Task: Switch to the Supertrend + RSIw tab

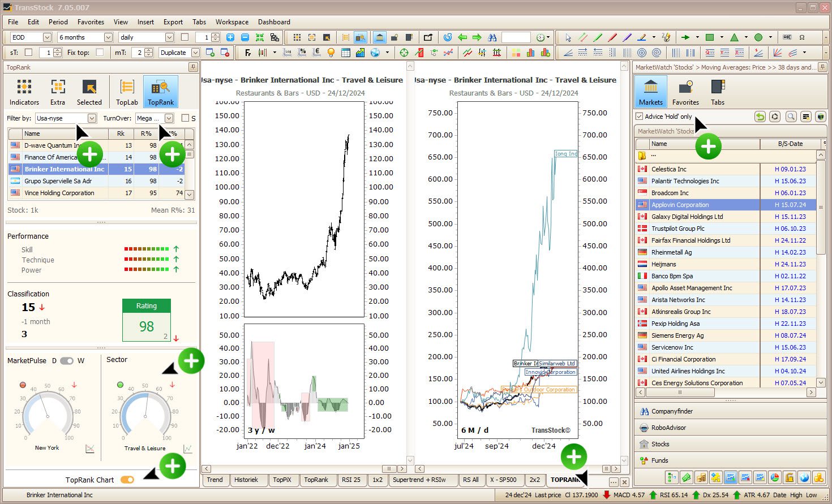Action: (x=422, y=480)
